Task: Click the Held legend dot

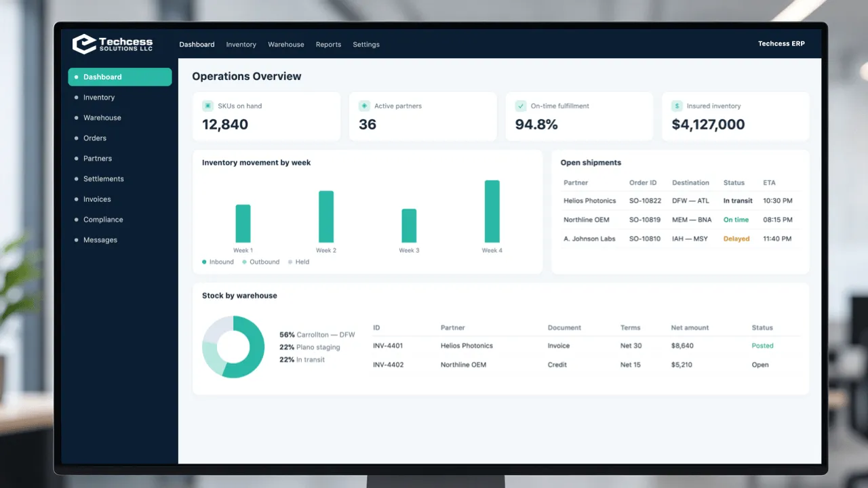Action: (290, 262)
